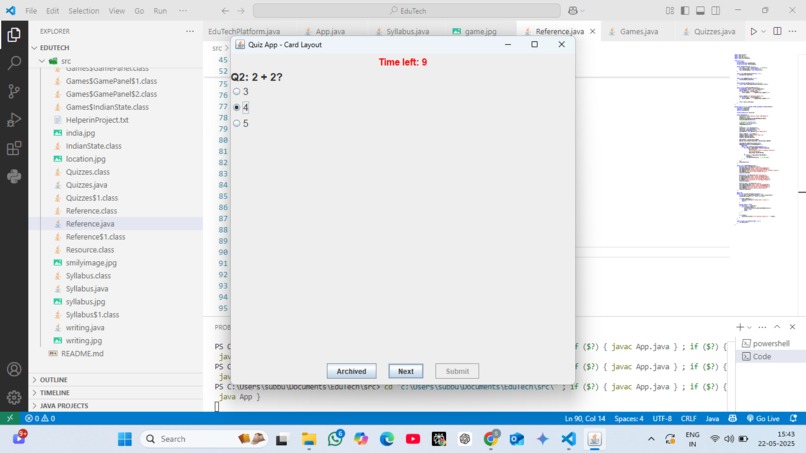Click the Archived button

[x=352, y=371]
